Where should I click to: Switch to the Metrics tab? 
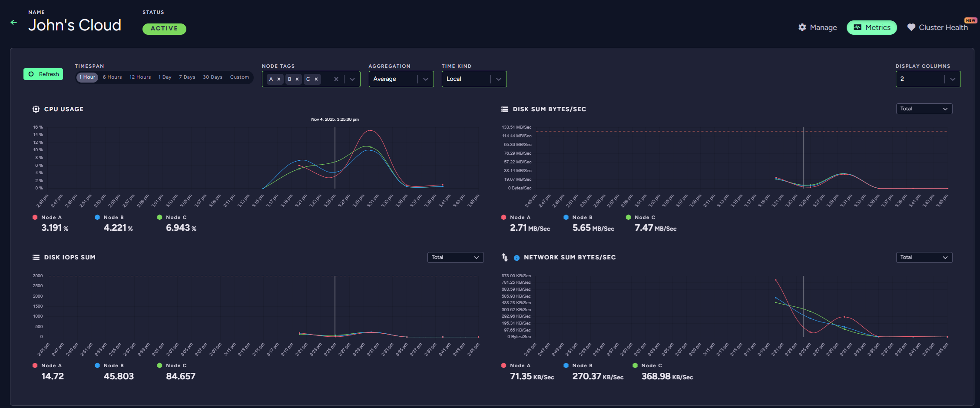click(x=871, y=27)
